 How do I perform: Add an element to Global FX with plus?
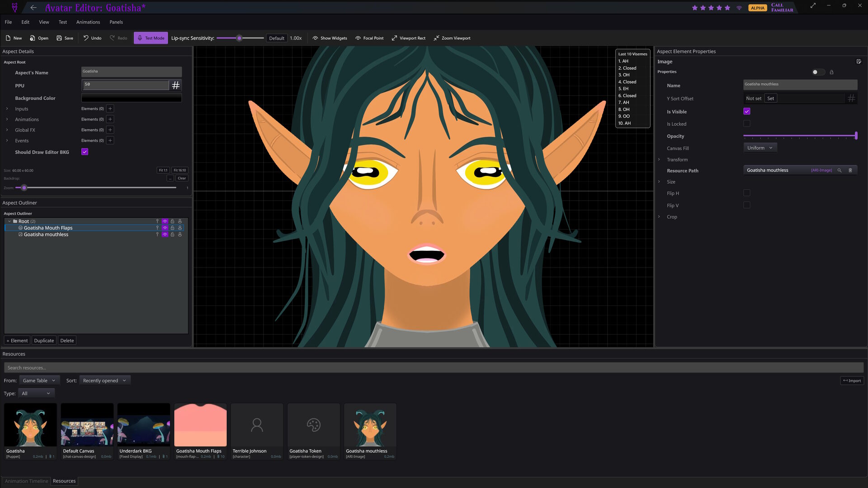[110, 130]
